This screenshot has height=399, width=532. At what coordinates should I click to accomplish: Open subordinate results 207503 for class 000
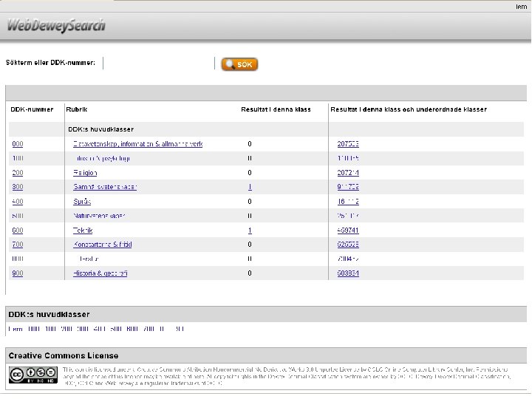click(x=348, y=144)
